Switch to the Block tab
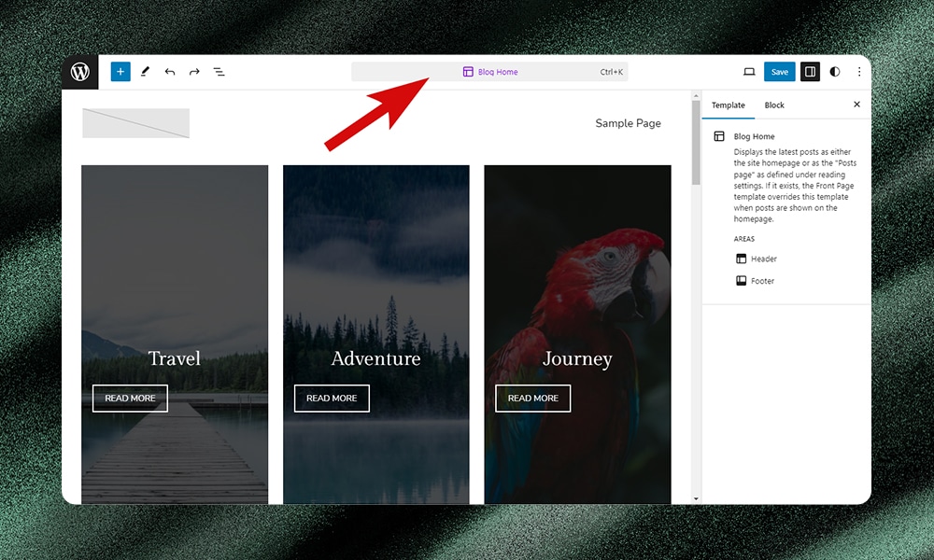The height and width of the screenshot is (560, 934). [774, 105]
